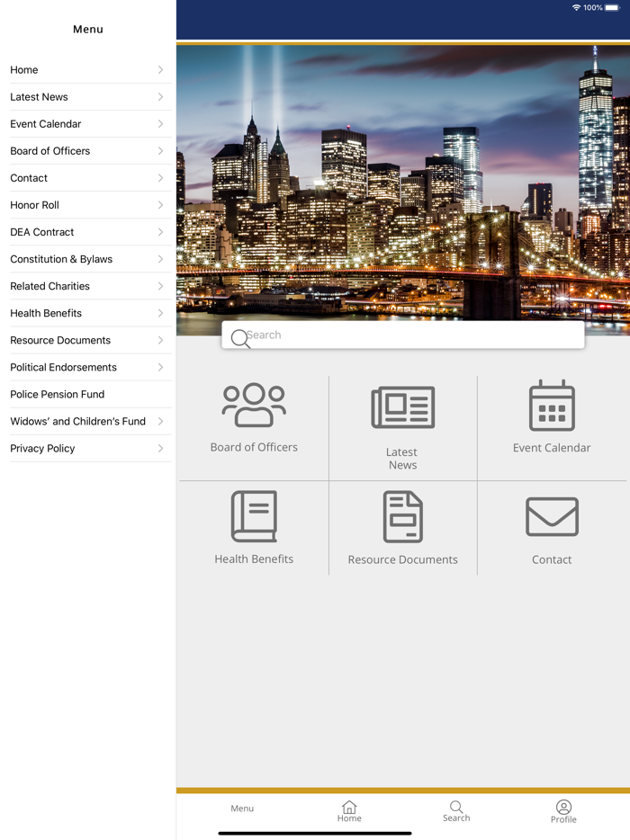Click the chevron beside Constitution & Bylaws

(160, 259)
